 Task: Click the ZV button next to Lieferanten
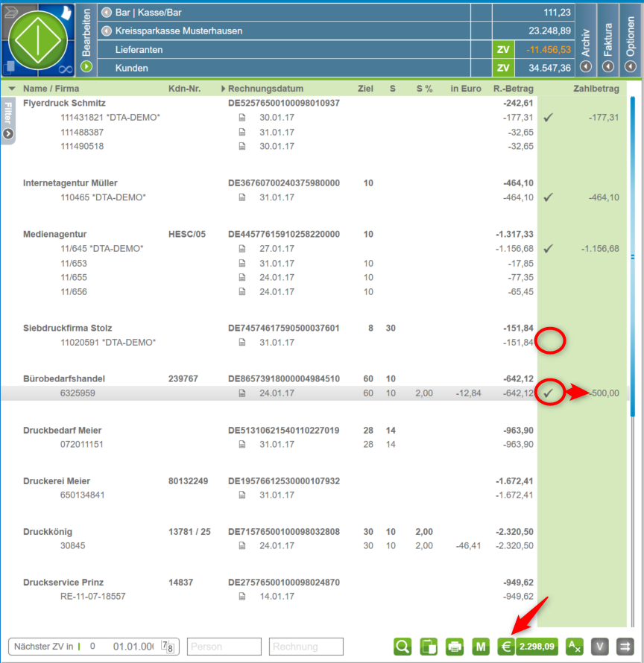tap(504, 50)
